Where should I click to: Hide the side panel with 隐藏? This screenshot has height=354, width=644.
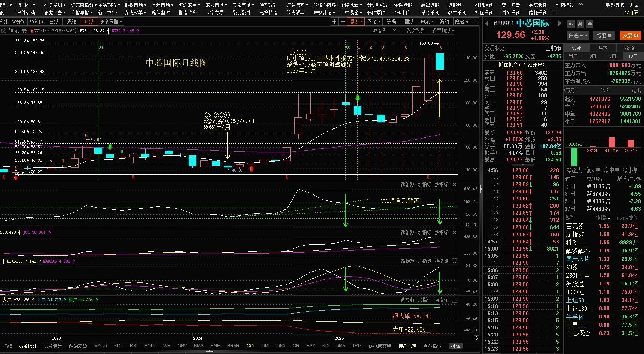pos(462,22)
